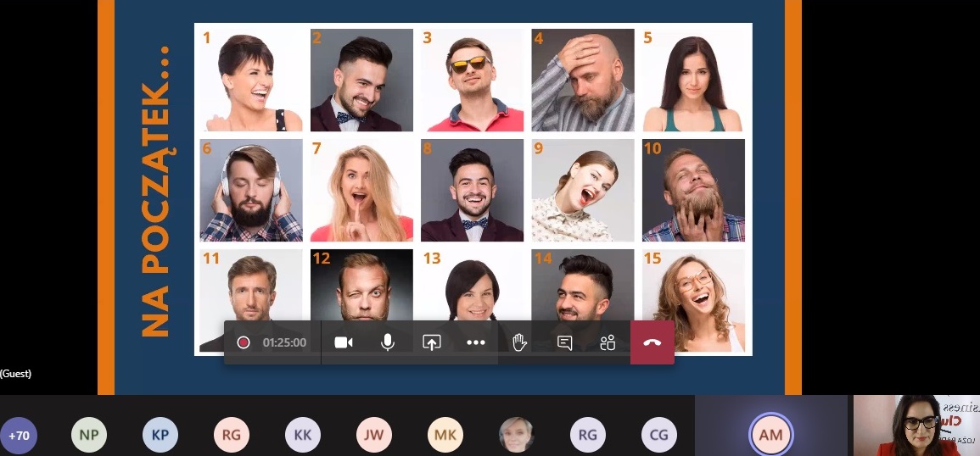980x456 pixels.
Task: Select participant KP avatar
Action: click(x=160, y=436)
